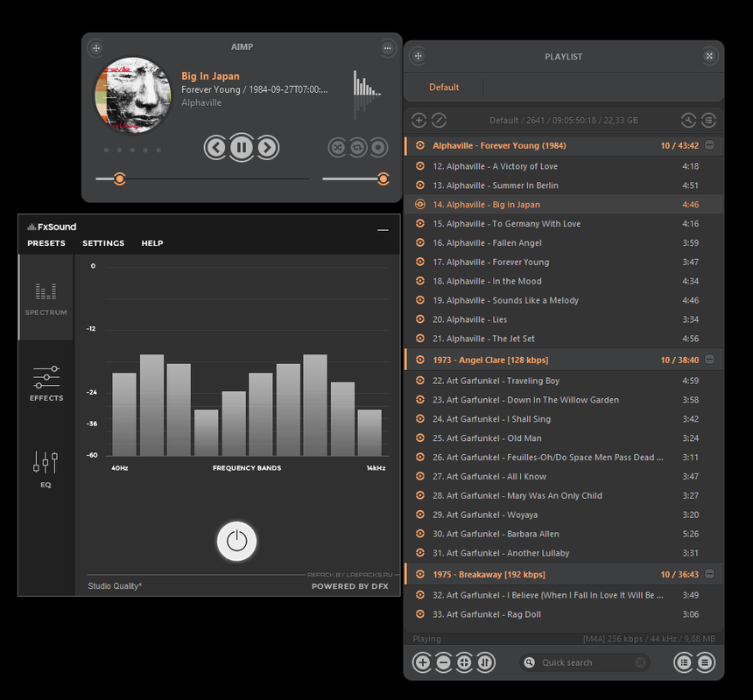Image resolution: width=753 pixels, height=700 pixels.
Task: Select the 1975 - Breakaway [192 kbps] header
Action: point(564,574)
